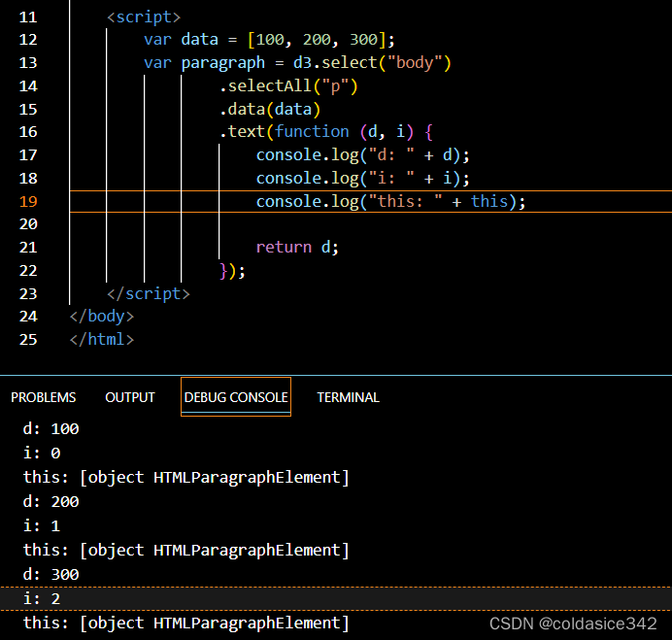The image size is (672, 640).
Task: Select the DEBUG CONSOLE tab
Action: tap(236, 397)
